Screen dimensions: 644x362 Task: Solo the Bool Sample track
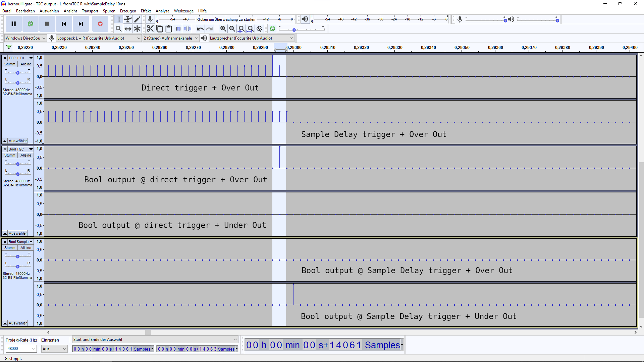click(x=26, y=248)
